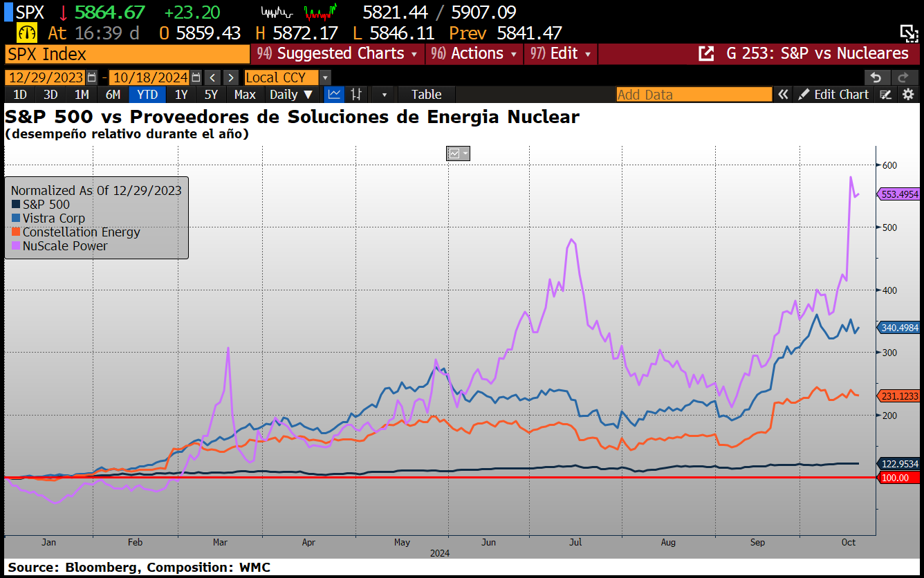Select the bar/candle chart type icon
Viewport: 924px width, 578px height.
[x=357, y=95]
